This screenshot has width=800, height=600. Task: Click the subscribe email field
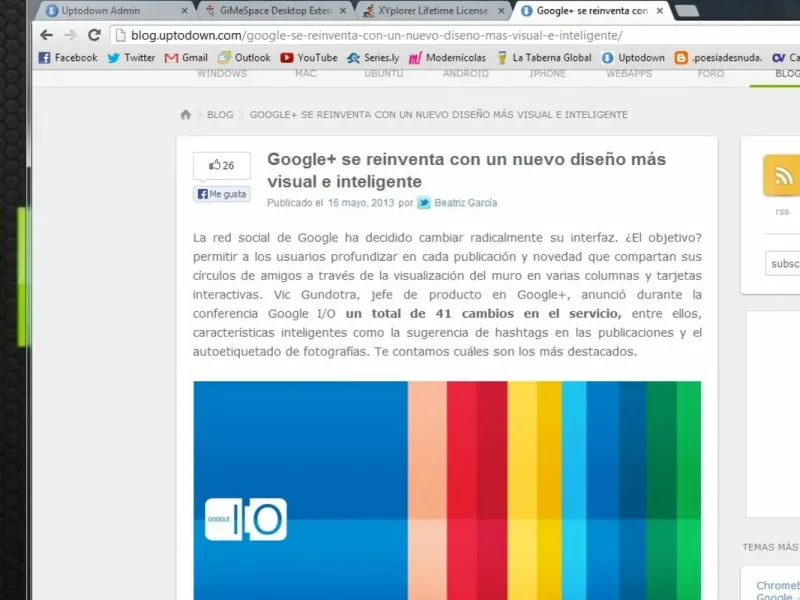point(783,263)
